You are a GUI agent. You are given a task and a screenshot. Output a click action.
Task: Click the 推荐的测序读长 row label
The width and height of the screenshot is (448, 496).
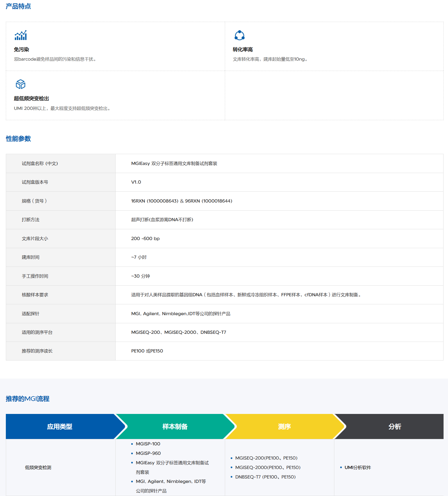(37, 351)
